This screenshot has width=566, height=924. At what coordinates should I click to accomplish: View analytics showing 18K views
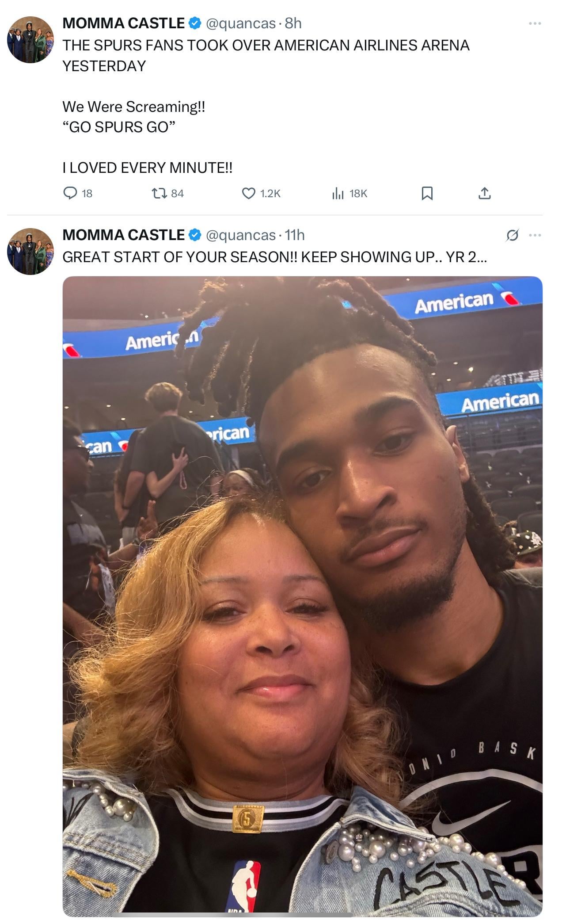pos(338,193)
